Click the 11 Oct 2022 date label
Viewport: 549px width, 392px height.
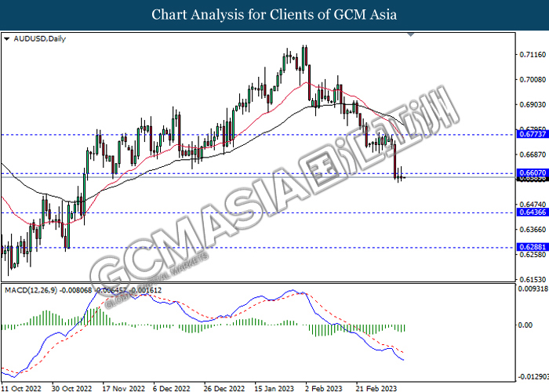click(20, 388)
